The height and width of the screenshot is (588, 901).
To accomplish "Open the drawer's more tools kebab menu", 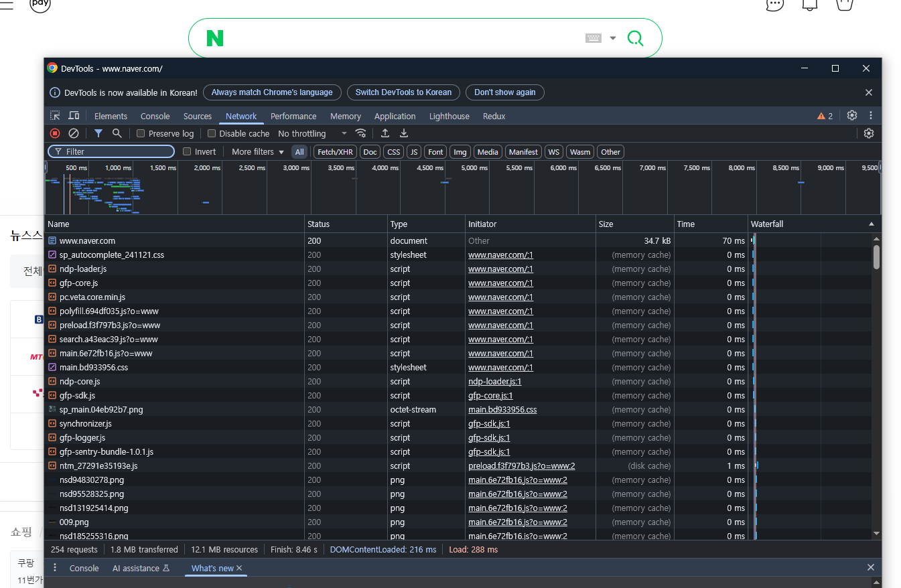I will (55, 568).
